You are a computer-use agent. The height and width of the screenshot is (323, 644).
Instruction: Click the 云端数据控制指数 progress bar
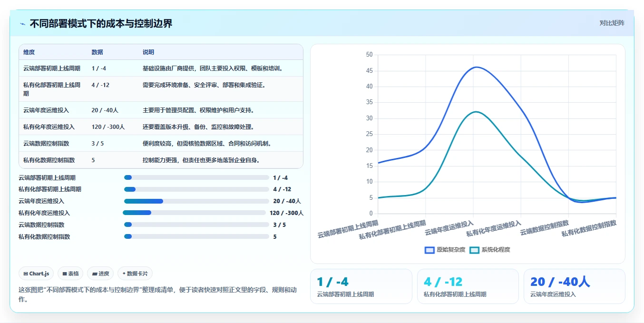point(196,225)
